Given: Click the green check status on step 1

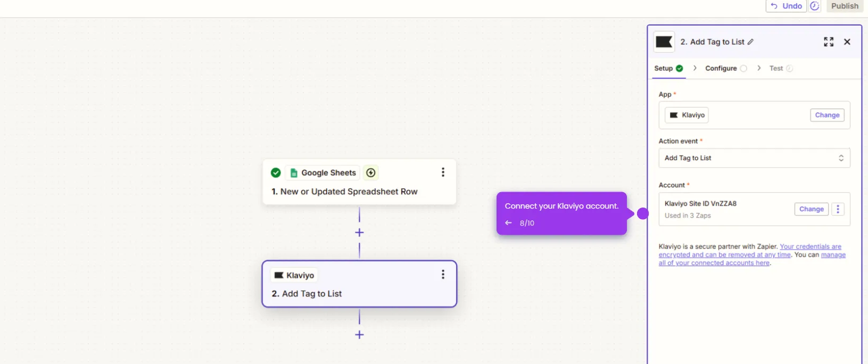Looking at the screenshot, I should (276, 173).
